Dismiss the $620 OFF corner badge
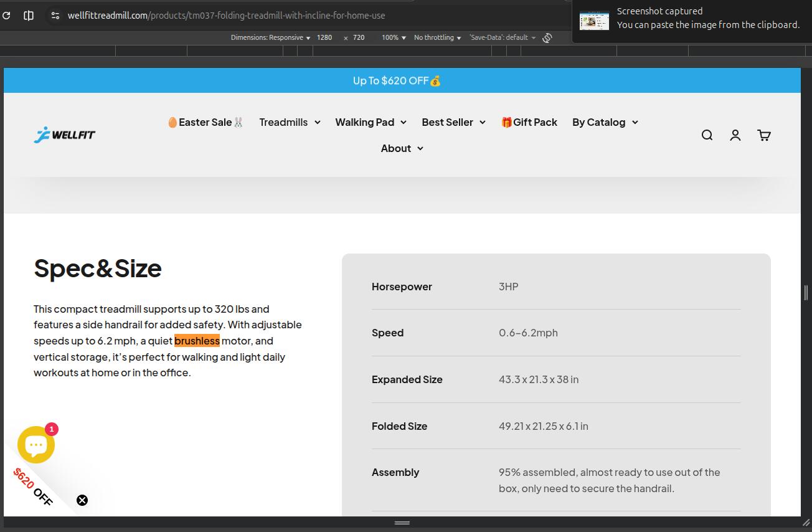Screen dimensions: 812x532 pos(82,500)
